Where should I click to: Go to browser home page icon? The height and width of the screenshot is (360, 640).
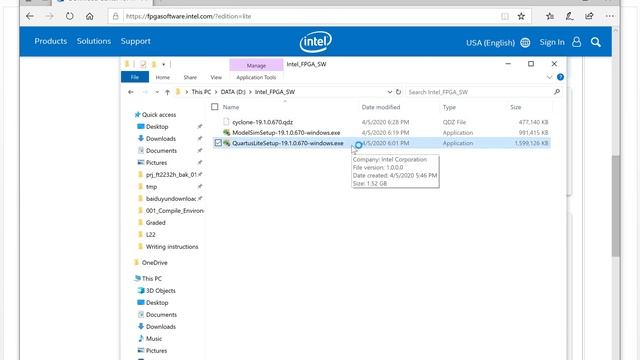tap(89, 16)
